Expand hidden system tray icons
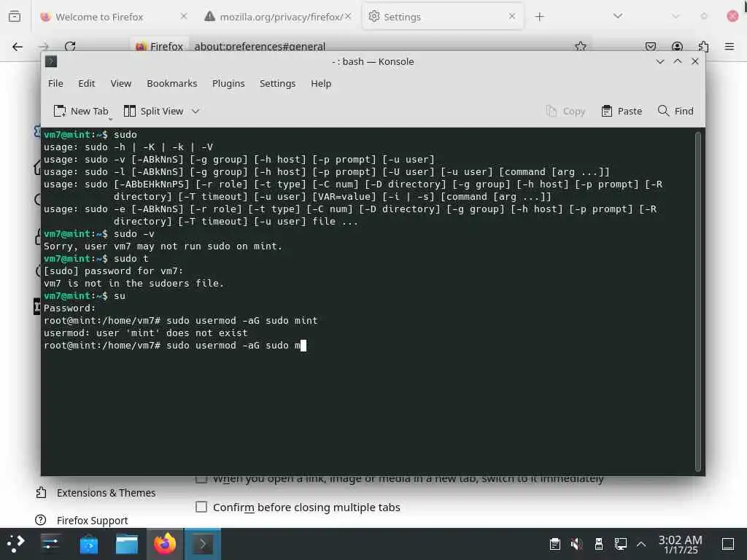 [641, 544]
